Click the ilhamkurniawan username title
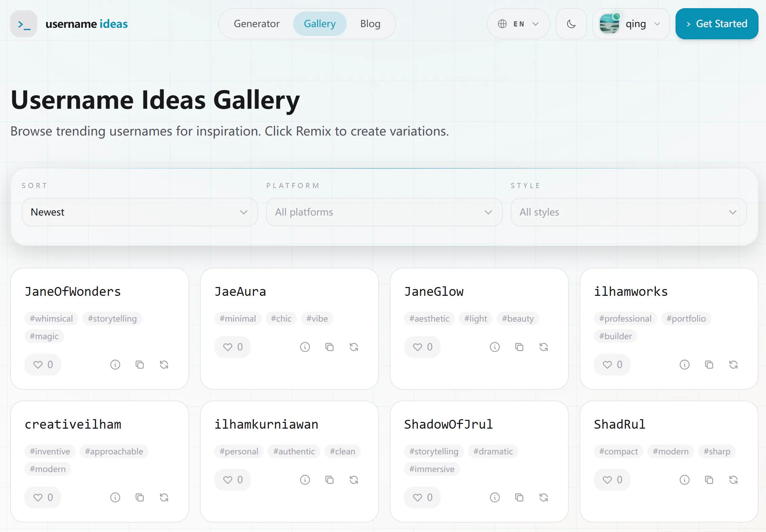This screenshot has width=766, height=532. click(266, 424)
